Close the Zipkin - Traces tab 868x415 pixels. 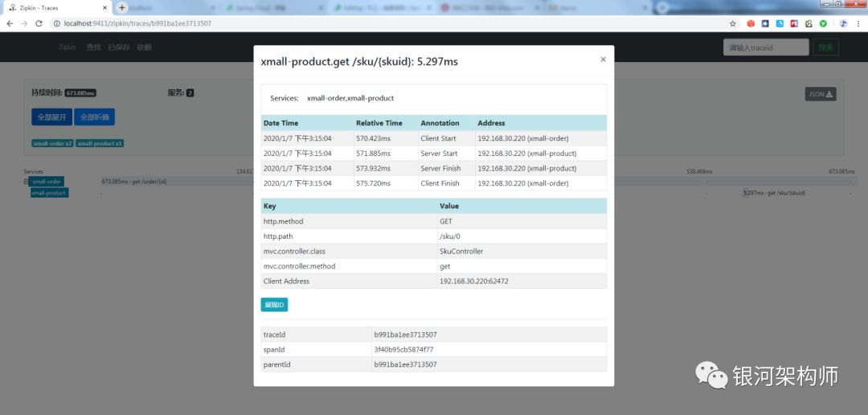(104, 8)
